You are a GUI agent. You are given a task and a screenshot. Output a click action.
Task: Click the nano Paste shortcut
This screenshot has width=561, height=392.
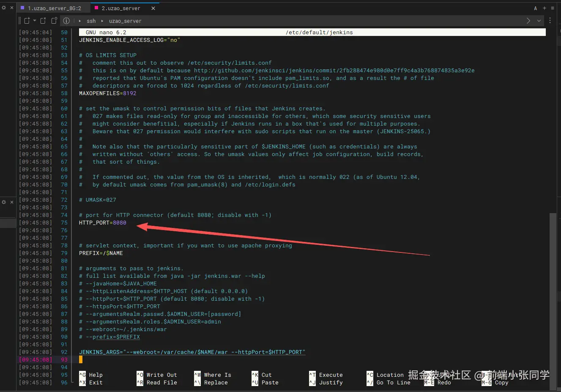pyautogui.click(x=265, y=383)
